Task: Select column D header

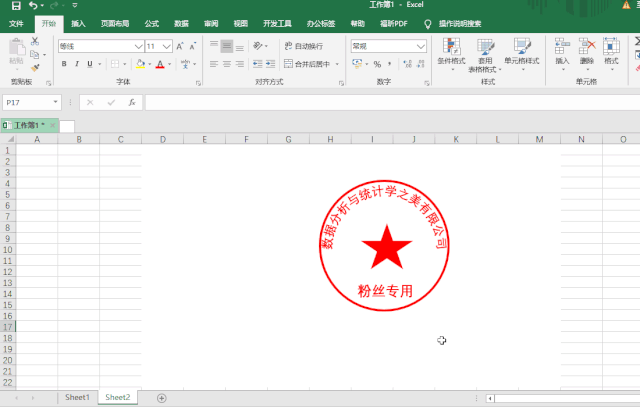Action: (163, 139)
